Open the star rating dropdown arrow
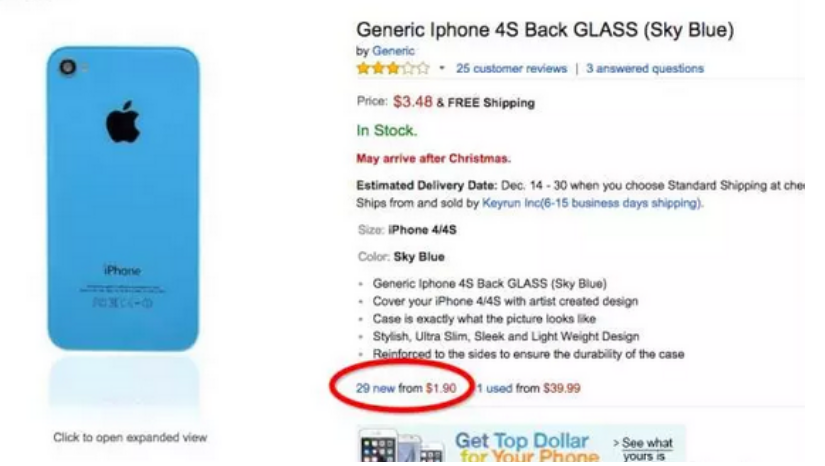The width and height of the screenshot is (825, 466). [442, 68]
